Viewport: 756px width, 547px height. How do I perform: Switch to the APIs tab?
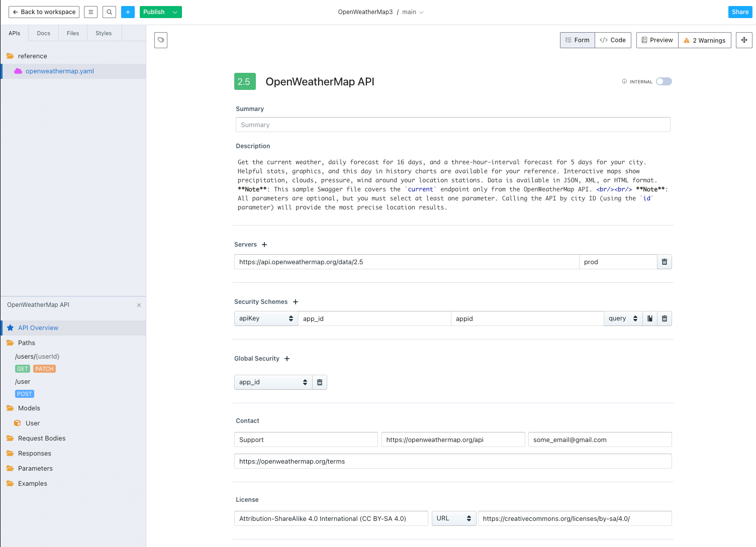pyautogui.click(x=15, y=33)
